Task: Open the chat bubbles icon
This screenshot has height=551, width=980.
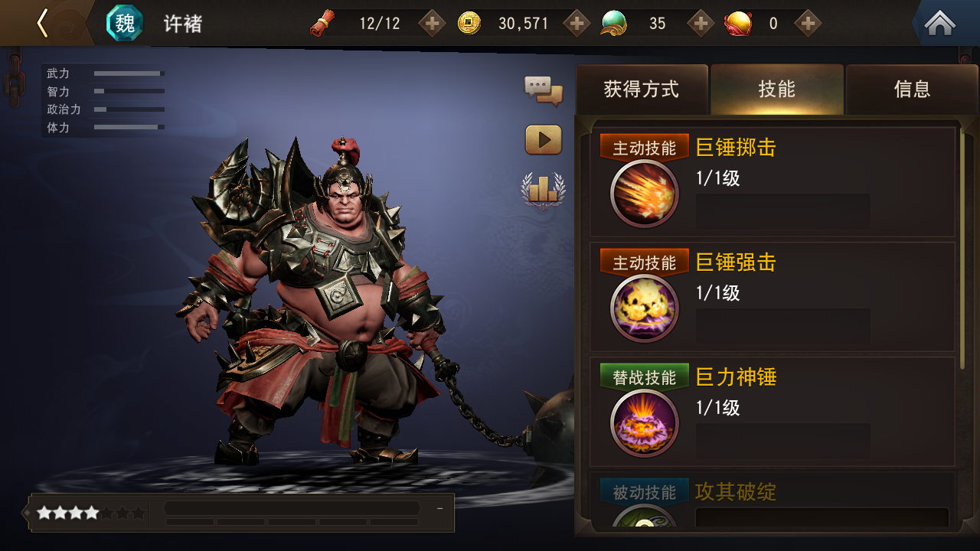Action: pyautogui.click(x=544, y=90)
